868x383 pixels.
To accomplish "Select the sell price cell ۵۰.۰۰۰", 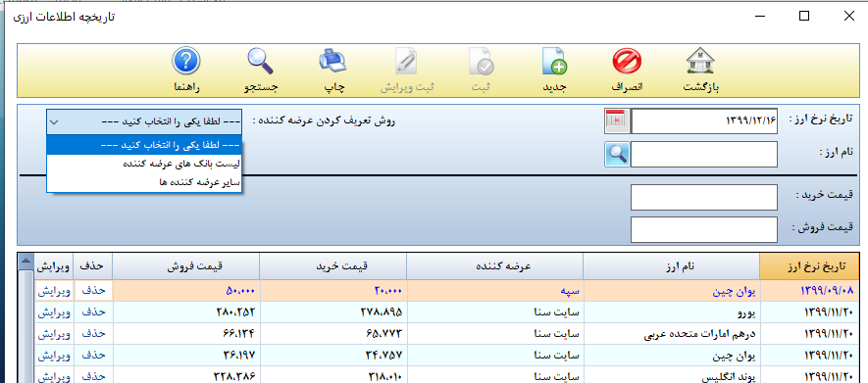I will [186, 290].
